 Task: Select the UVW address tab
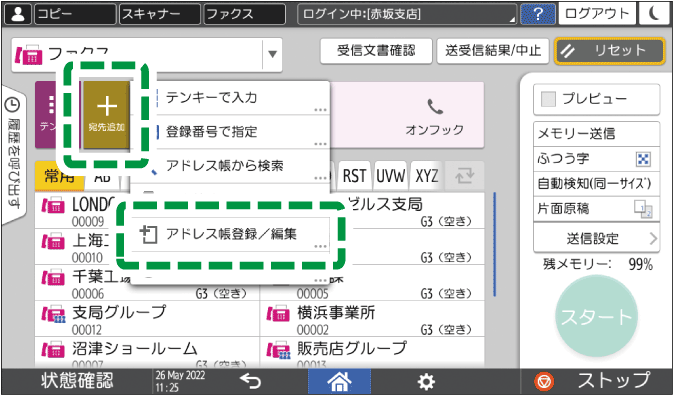pyautogui.click(x=390, y=176)
